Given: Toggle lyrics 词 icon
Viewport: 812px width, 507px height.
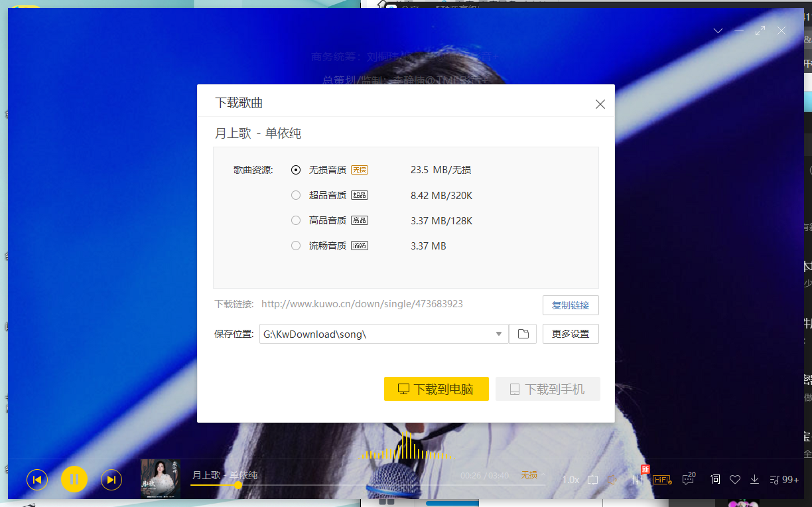Looking at the screenshot, I should pos(715,479).
